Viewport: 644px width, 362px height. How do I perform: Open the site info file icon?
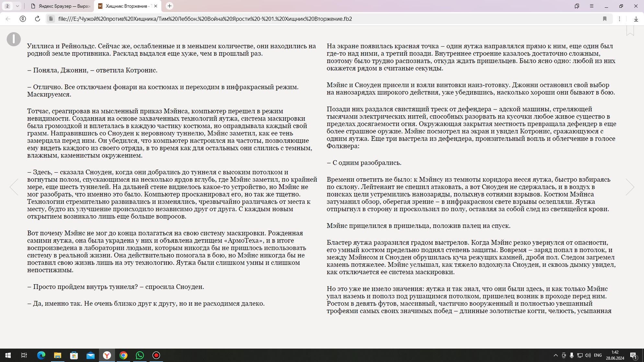pyautogui.click(x=51, y=19)
